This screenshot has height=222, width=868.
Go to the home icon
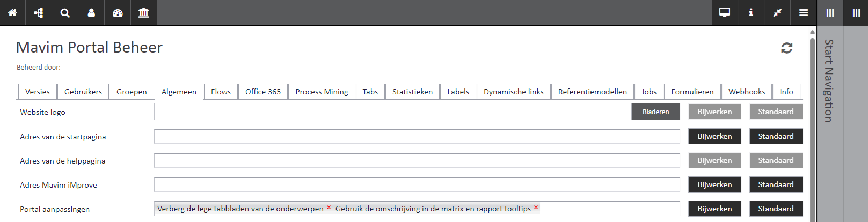[x=12, y=13]
